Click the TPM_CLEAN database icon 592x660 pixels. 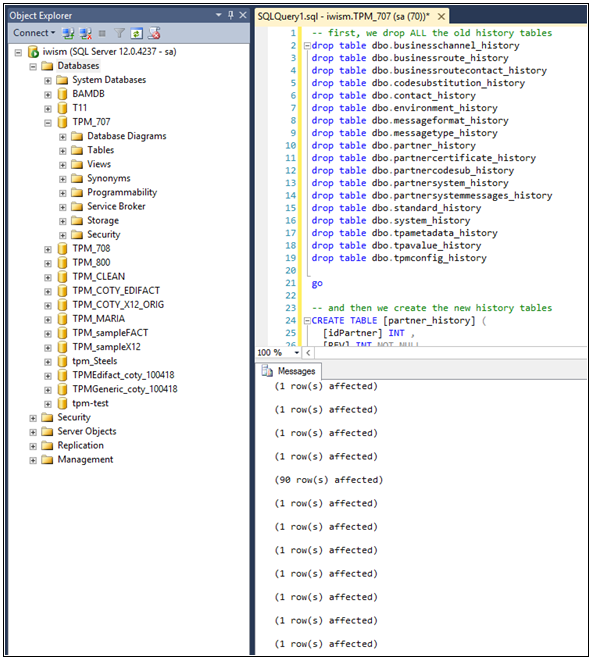(62, 277)
